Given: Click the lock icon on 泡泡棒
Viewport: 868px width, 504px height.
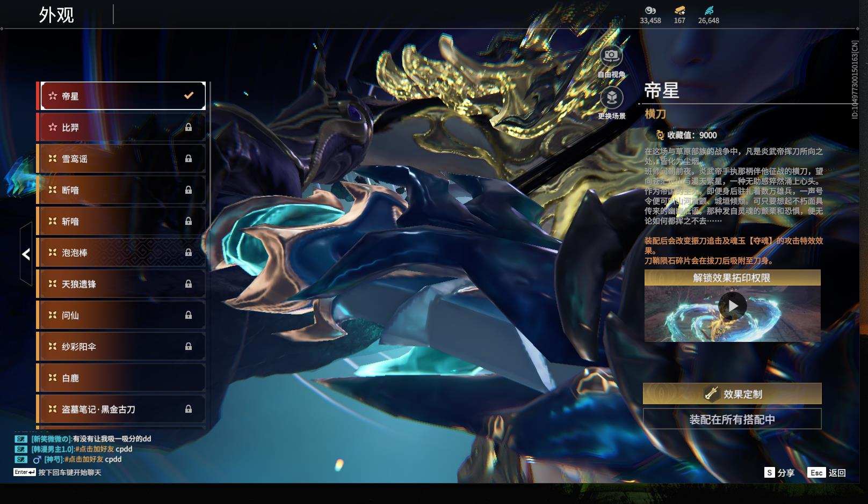Looking at the screenshot, I should click(x=189, y=252).
